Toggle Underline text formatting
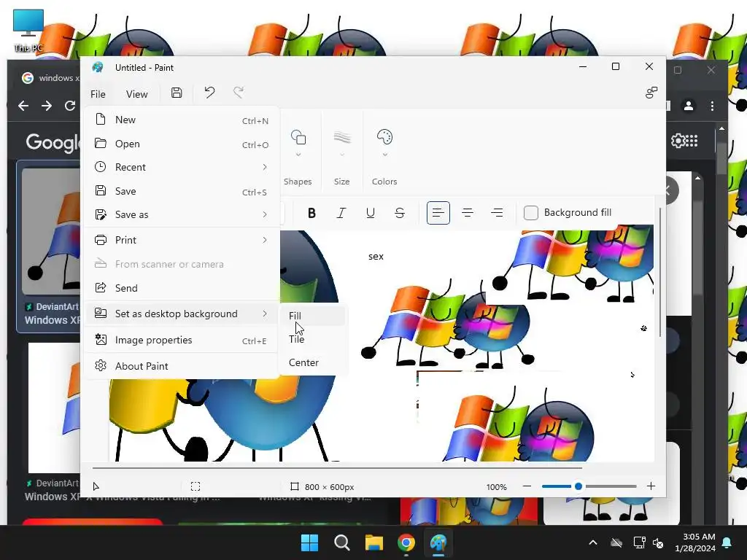The image size is (747, 560). (370, 213)
